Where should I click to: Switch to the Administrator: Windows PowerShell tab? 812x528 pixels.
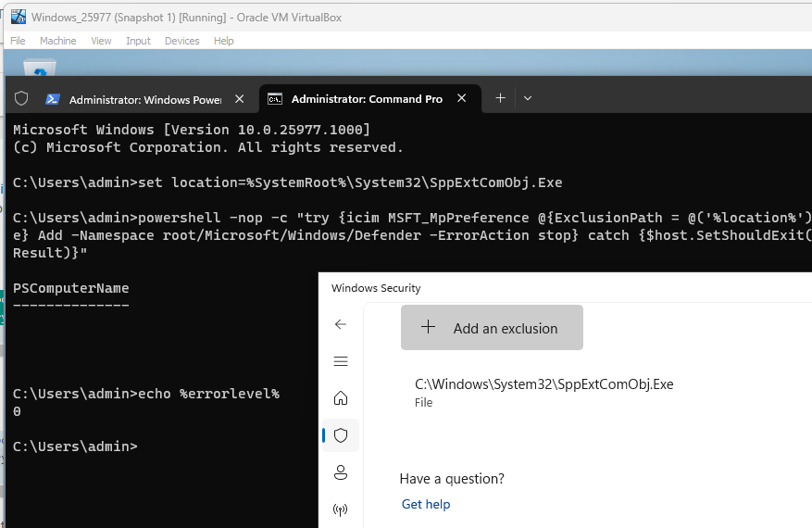[145, 99]
